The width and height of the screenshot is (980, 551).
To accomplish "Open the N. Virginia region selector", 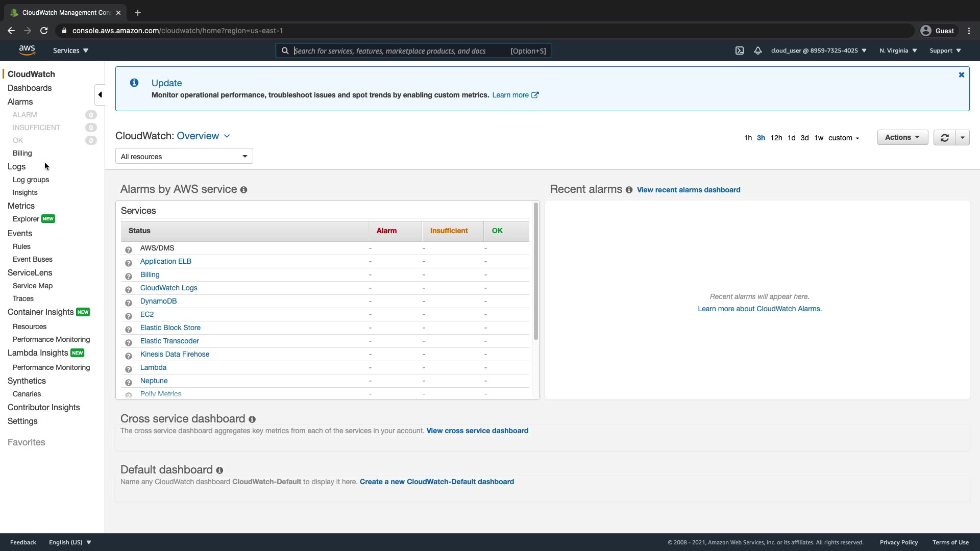I will (x=898, y=51).
